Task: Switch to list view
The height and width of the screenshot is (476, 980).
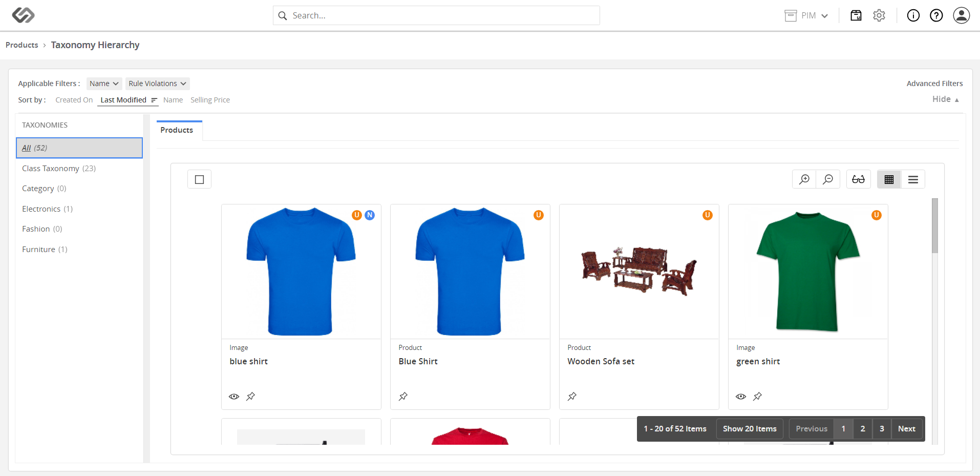Action: [x=913, y=179]
